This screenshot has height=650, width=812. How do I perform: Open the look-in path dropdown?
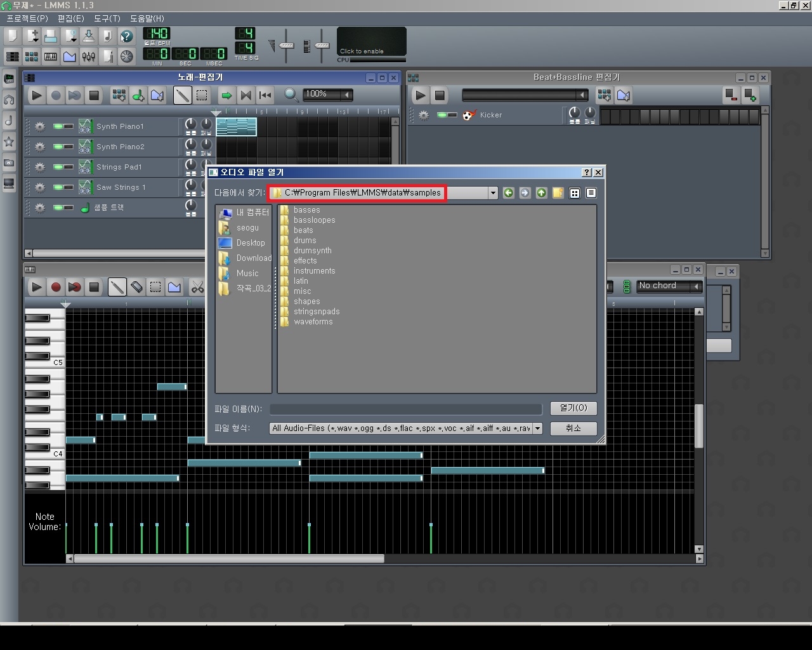[x=493, y=193]
